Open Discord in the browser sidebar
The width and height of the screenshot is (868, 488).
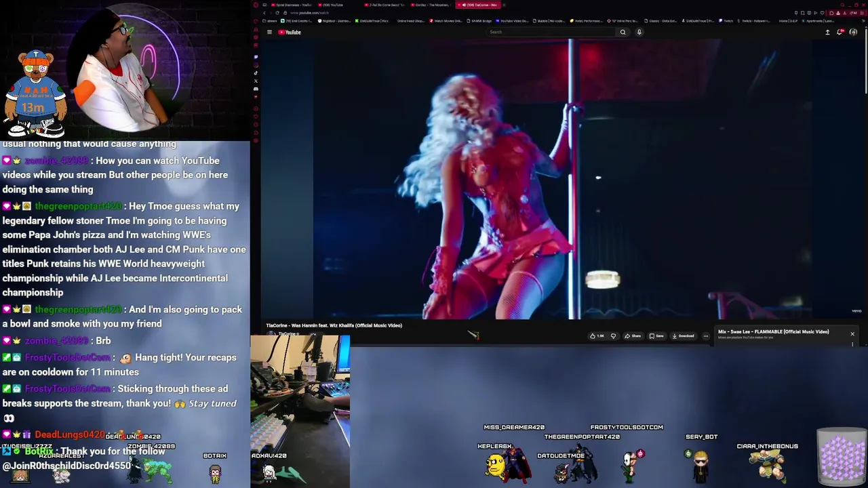click(x=256, y=89)
